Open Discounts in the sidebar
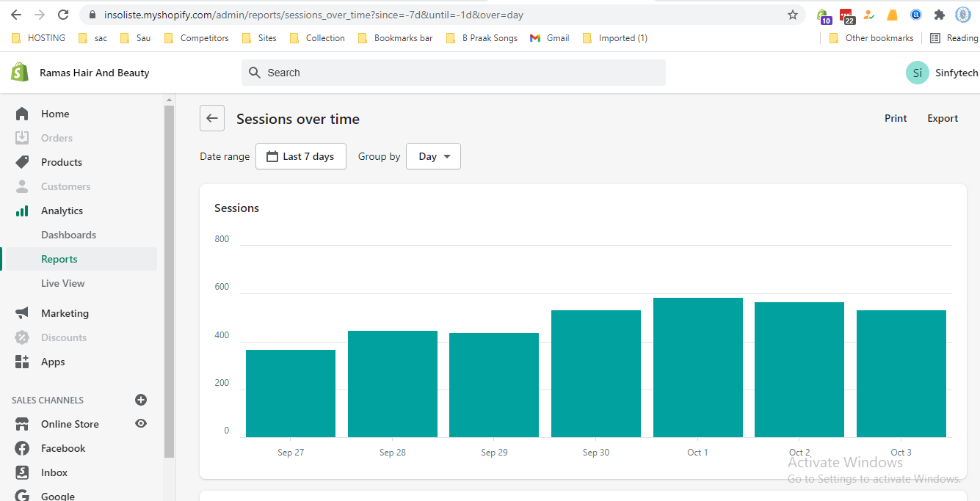Image resolution: width=980 pixels, height=501 pixels. [x=64, y=337]
